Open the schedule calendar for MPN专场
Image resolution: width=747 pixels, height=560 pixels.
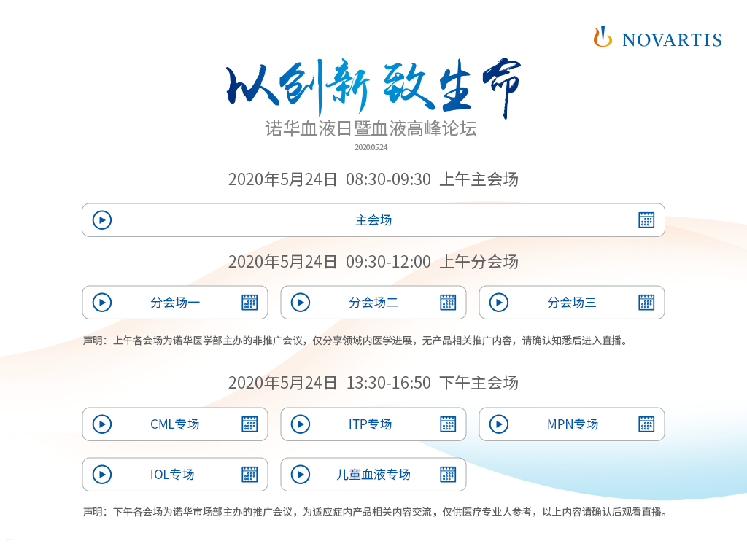pyautogui.click(x=646, y=424)
